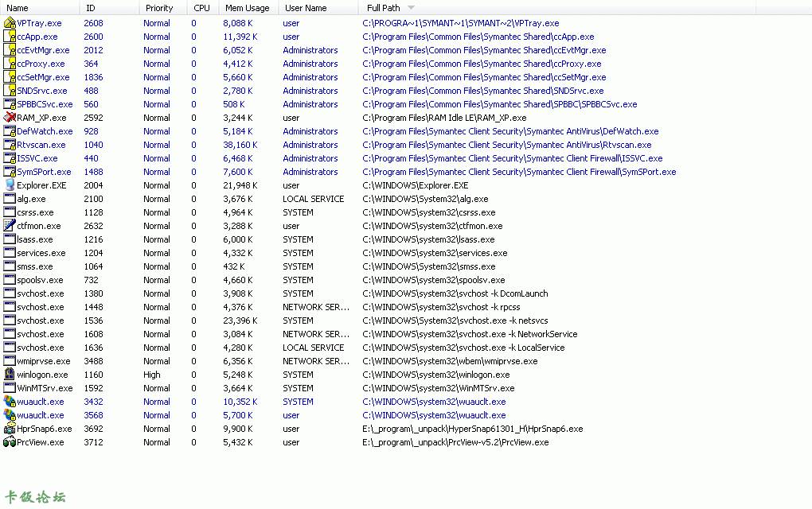Screen dimensions: 812x509
Task: Select svchost.exe with ID 1536
Action: pyautogui.click(x=41, y=321)
